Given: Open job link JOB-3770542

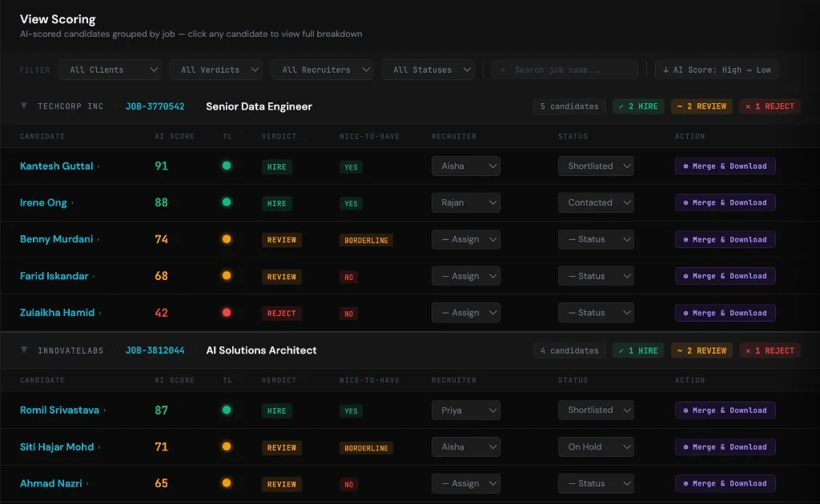Looking at the screenshot, I should pyautogui.click(x=155, y=106).
